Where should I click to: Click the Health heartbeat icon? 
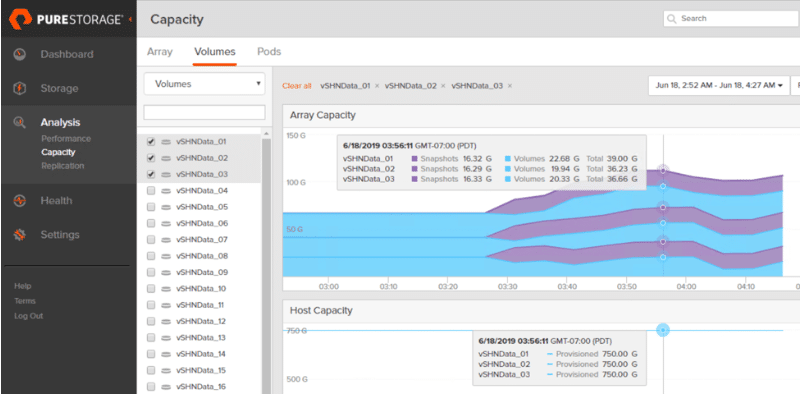(x=19, y=201)
